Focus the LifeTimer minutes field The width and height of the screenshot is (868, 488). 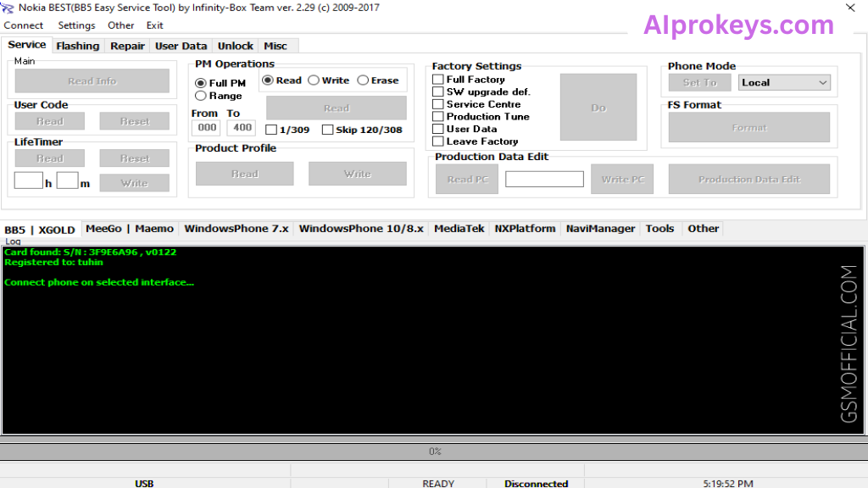tap(67, 180)
